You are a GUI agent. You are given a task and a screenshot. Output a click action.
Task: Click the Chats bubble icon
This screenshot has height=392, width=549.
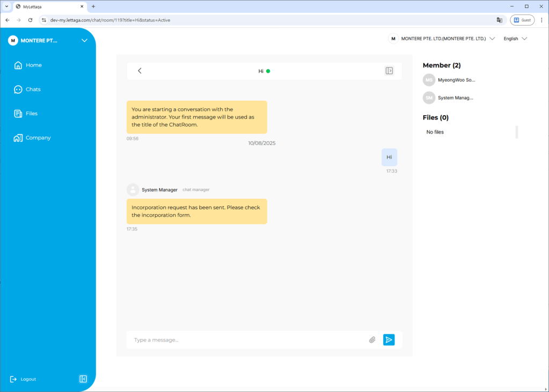click(x=18, y=90)
